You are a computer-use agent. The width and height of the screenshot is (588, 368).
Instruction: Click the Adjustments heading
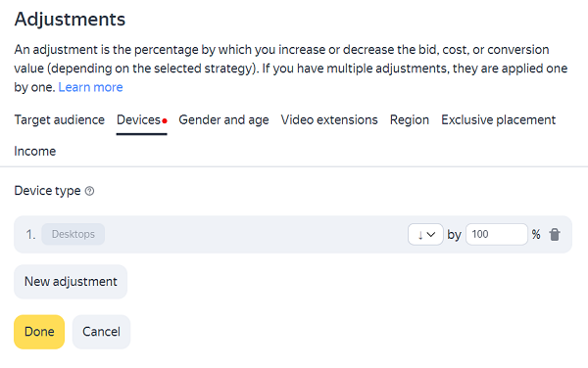click(70, 20)
